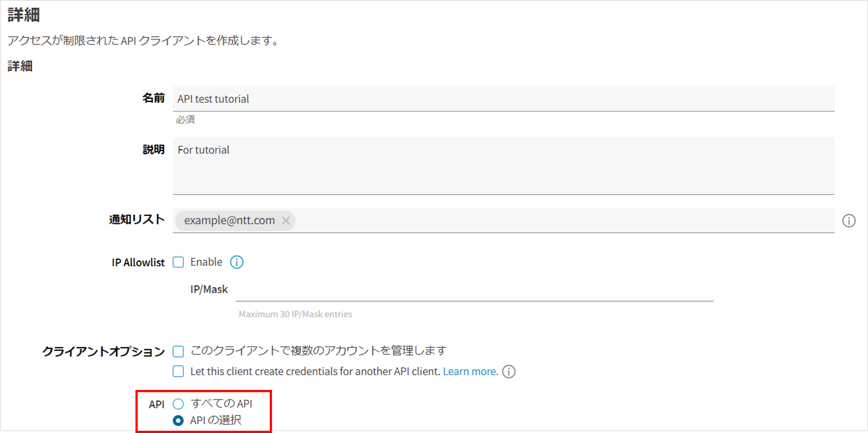Click info icon beside 通知リスト field
Image resolution: width=868 pixels, height=433 pixels.
849,221
